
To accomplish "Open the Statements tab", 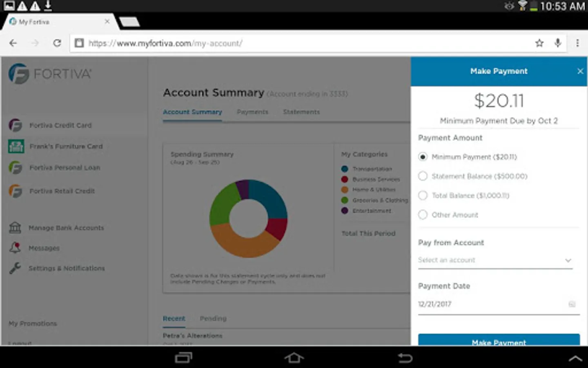I will click(301, 112).
